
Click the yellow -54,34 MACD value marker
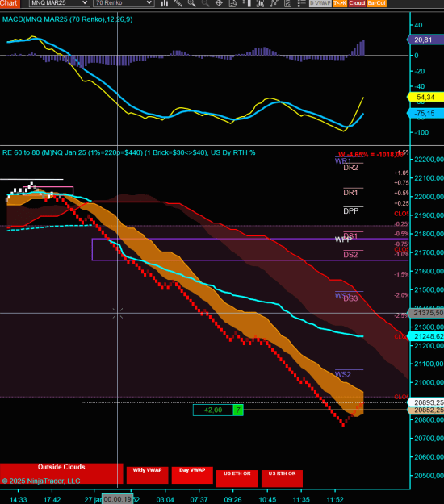(425, 97)
